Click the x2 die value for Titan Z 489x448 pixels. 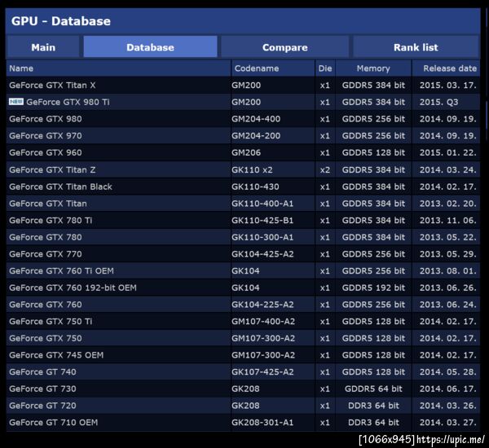pos(325,170)
